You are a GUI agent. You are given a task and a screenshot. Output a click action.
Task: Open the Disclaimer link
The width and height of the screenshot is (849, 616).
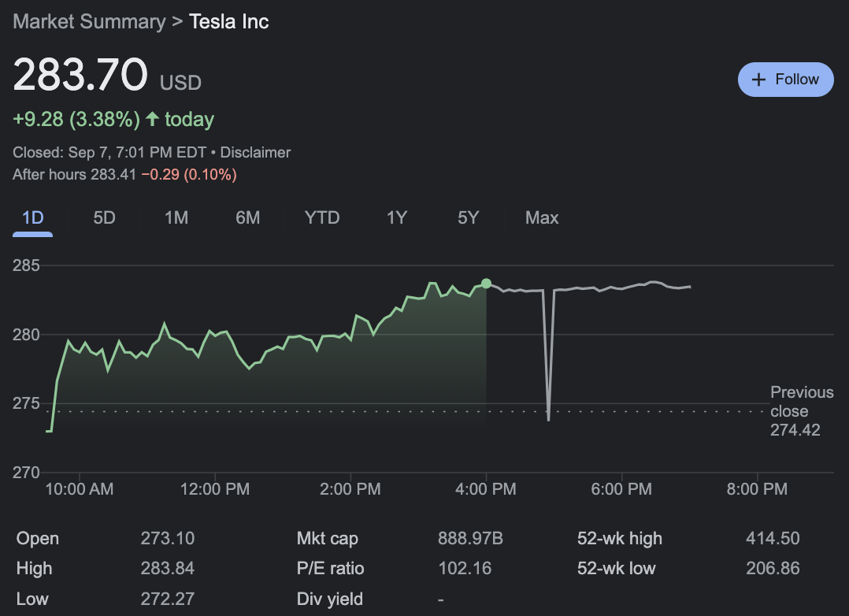tap(255, 152)
